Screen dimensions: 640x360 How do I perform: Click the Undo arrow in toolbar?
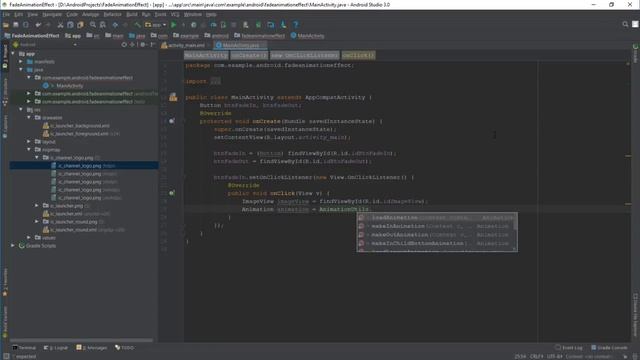(38, 25)
